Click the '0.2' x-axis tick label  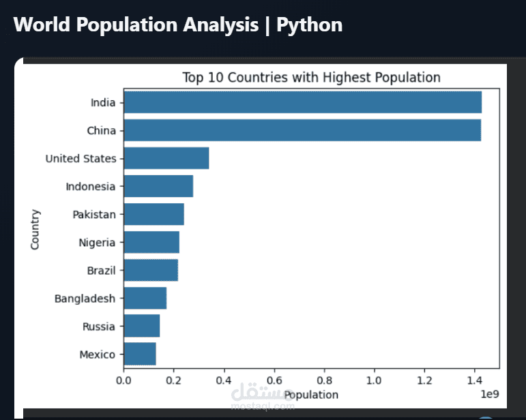[x=174, y=380]
